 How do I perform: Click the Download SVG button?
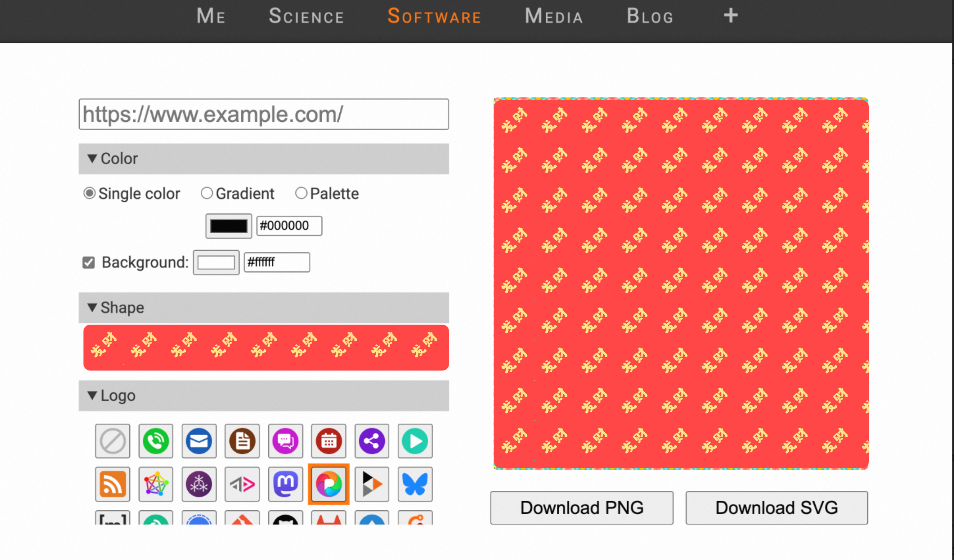pos(777,507)
